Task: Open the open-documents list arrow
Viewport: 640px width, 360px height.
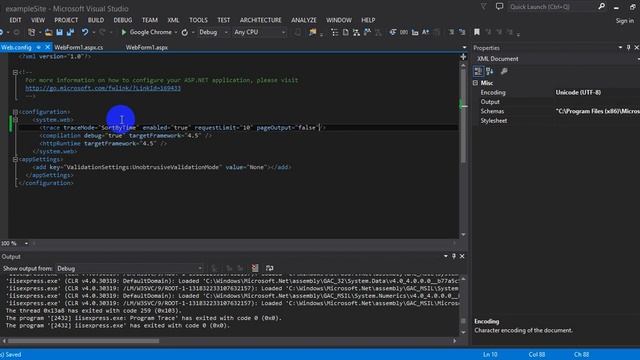Action: 464,47
